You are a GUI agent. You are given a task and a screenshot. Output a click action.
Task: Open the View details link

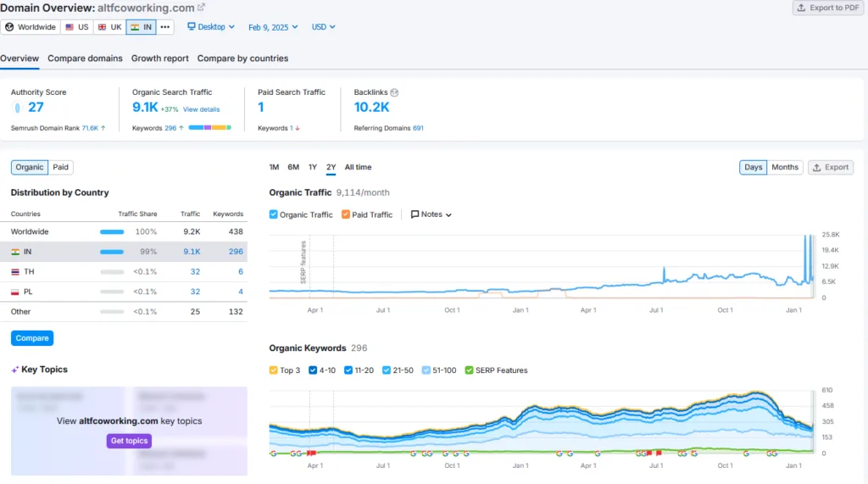coord(202,109)
